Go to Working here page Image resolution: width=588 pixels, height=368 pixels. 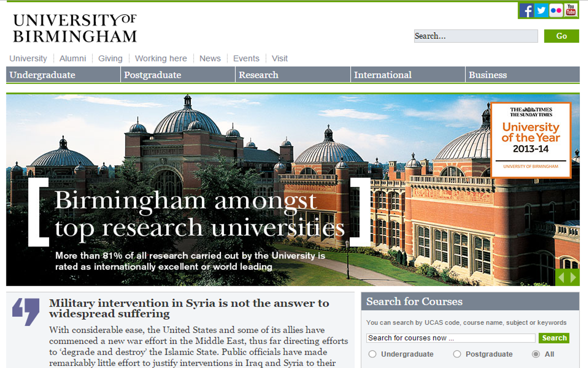pyautogui.click(x=161, y=58)
